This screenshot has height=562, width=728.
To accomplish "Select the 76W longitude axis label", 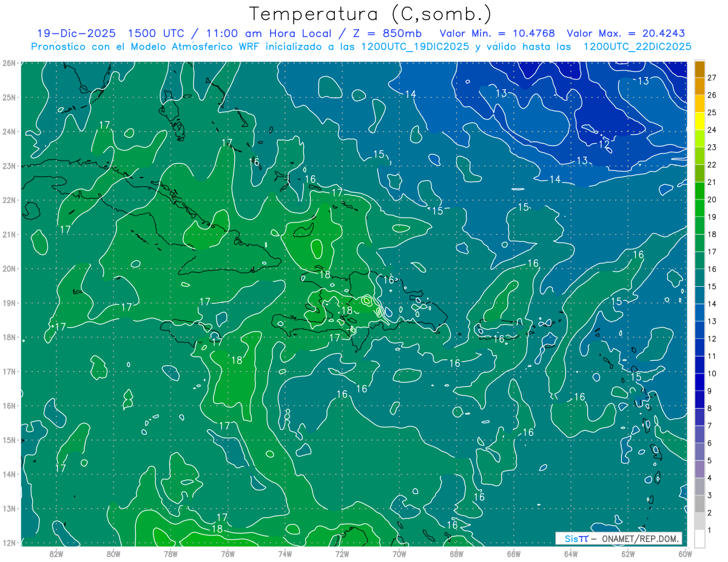I will coord(227,554).
